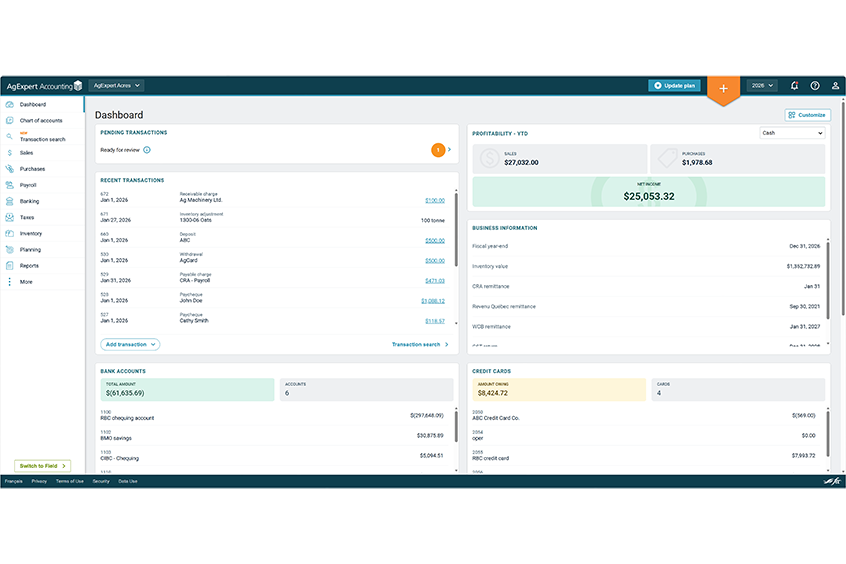Viewport: 846px width, 564px height.
Task: Click the AgExpert Accounting logo
Action: click(44, 86)
